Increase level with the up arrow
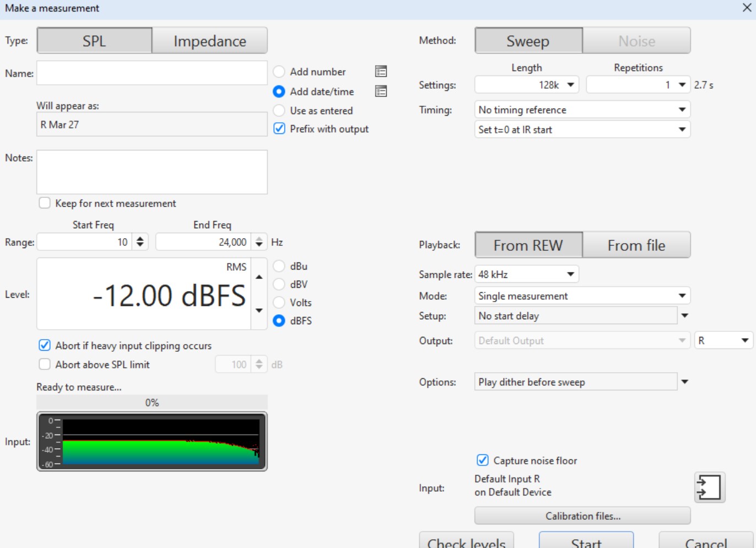 pyautogui.click(x=259, y=277)
